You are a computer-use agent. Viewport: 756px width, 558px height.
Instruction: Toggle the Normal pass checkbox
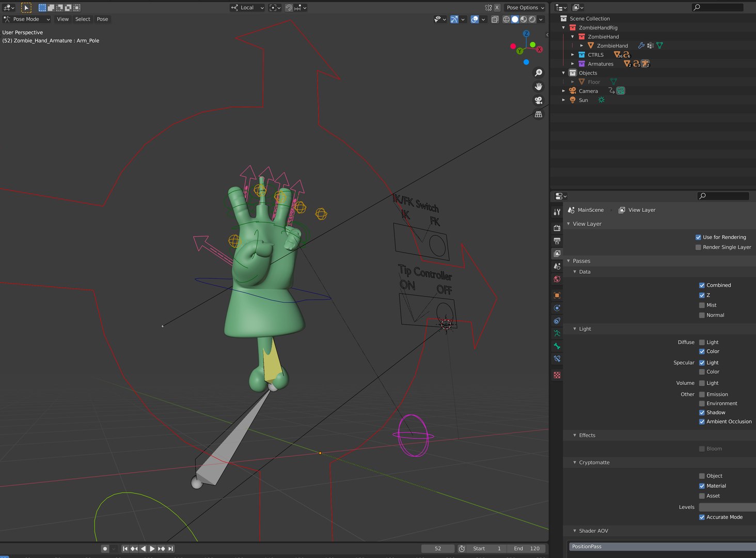pos(702,315)
